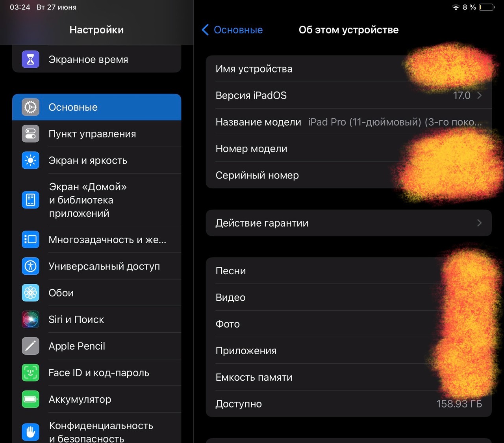Tap the blue back chevron

pyautogui.click(x=205, y=30)
